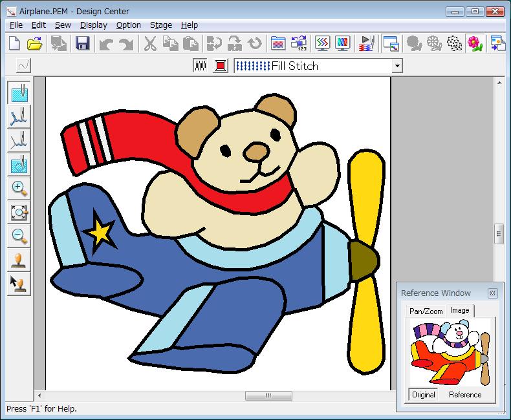Click the scroll left arrow
Viewport: 511px width, 420px height.
[x=39, y=395]
